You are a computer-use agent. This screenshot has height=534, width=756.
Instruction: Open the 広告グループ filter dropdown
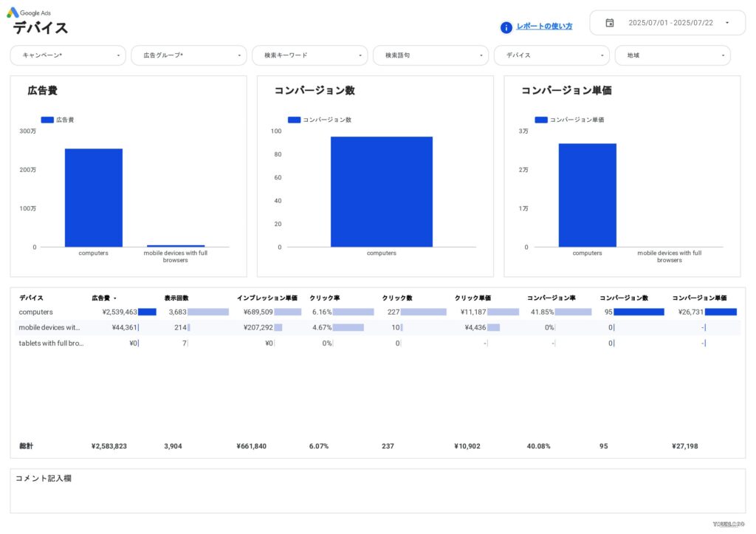click(189, 55)
